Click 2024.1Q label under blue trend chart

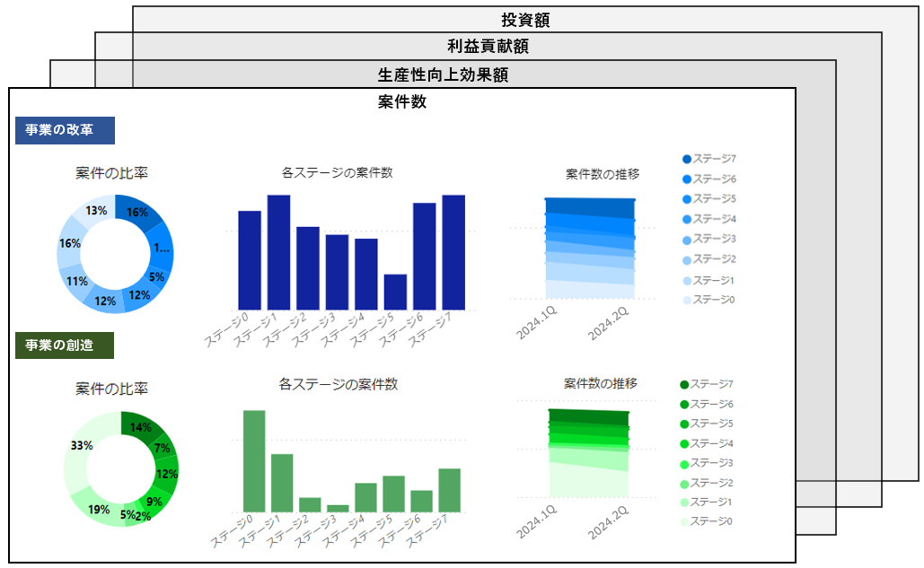pos(536,323)
